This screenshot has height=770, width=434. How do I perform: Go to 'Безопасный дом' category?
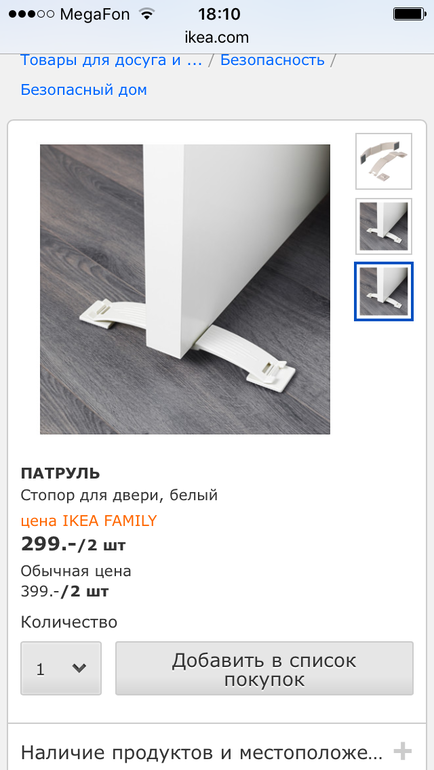tap(83, 90)
